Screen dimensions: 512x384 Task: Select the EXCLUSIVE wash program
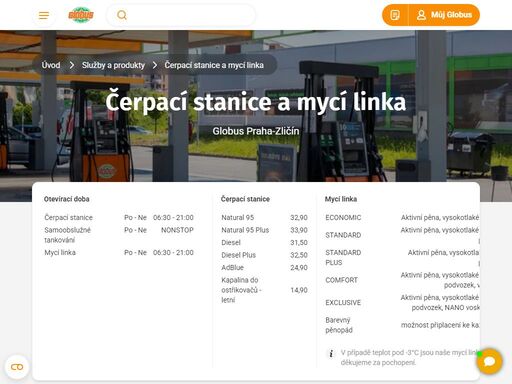[343, 303]
